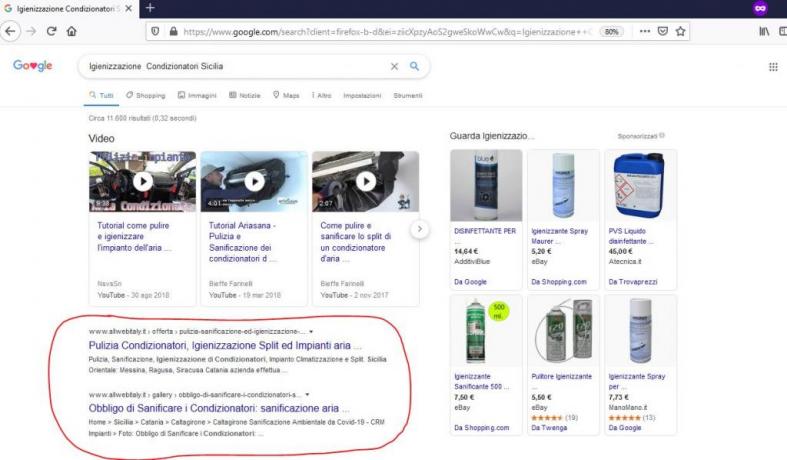Switch to the Maps tab

[x=286, y=95]
